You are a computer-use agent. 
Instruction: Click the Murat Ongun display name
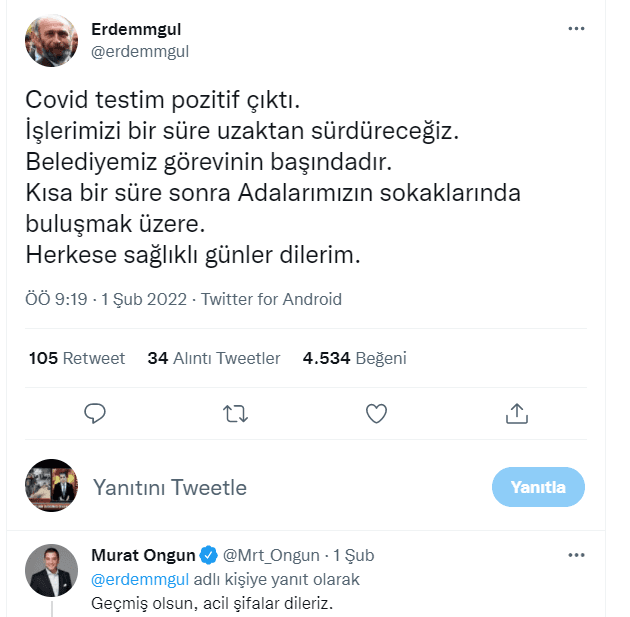[143, 555]
